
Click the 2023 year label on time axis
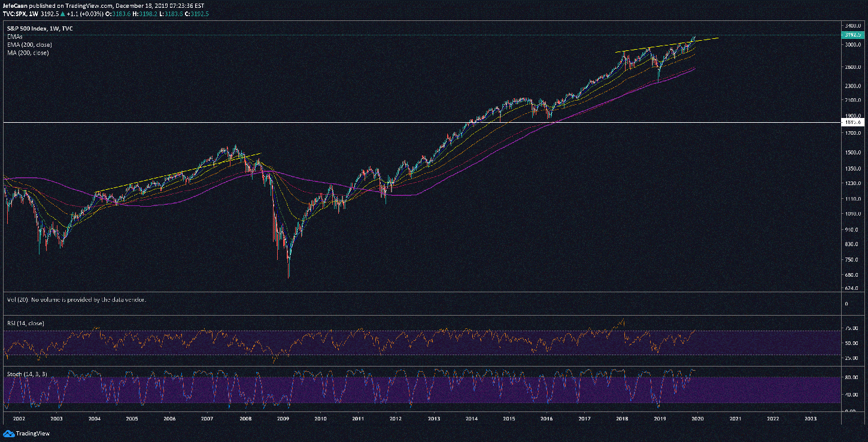[x=811, y=419]
